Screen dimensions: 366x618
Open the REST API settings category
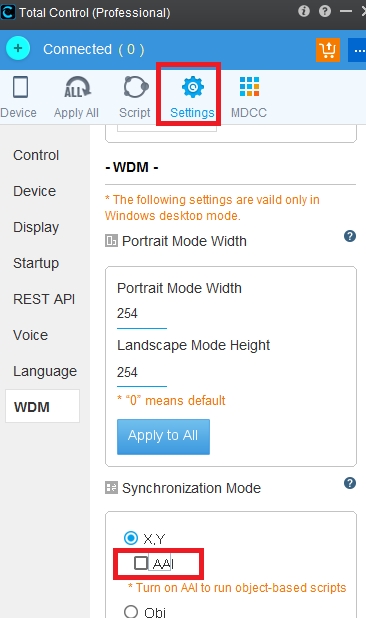pos(44,299)
